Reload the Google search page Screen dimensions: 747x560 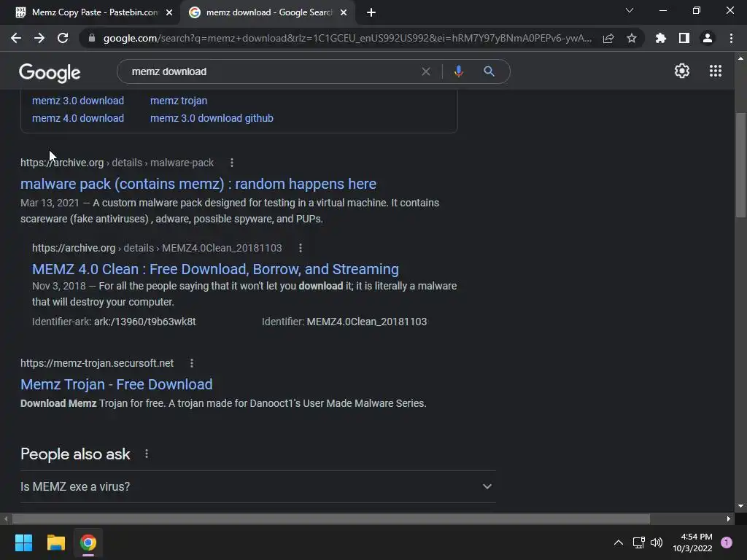63,38
